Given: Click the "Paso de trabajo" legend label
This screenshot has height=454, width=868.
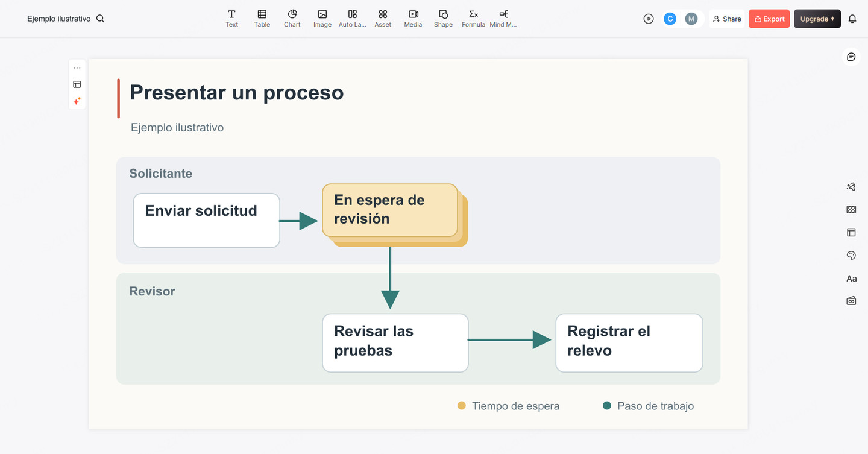Looking at the screenshot, I should click(x=656, y=406).
